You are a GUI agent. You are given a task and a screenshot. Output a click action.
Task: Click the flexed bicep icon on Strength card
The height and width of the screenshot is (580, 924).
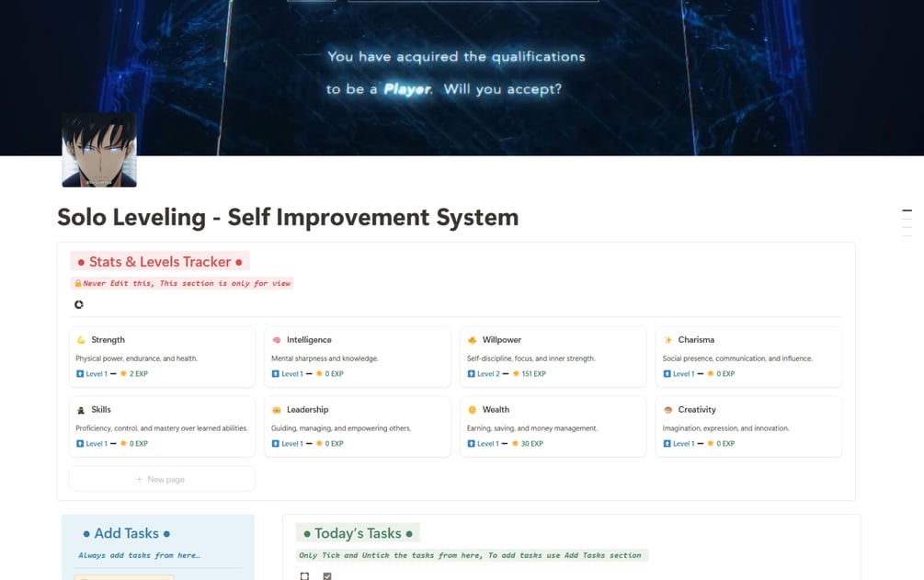coord(81,340)
